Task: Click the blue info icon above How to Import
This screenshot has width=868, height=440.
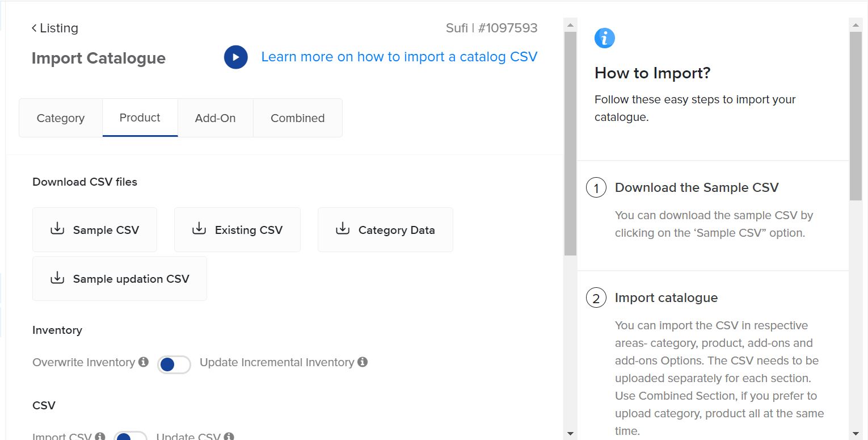Action: click(604, 38)
